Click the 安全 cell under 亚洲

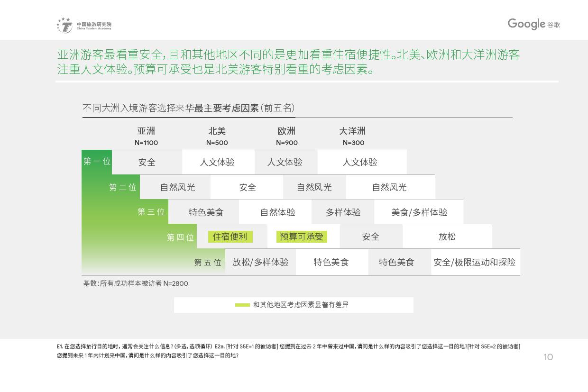pos(147,162)
